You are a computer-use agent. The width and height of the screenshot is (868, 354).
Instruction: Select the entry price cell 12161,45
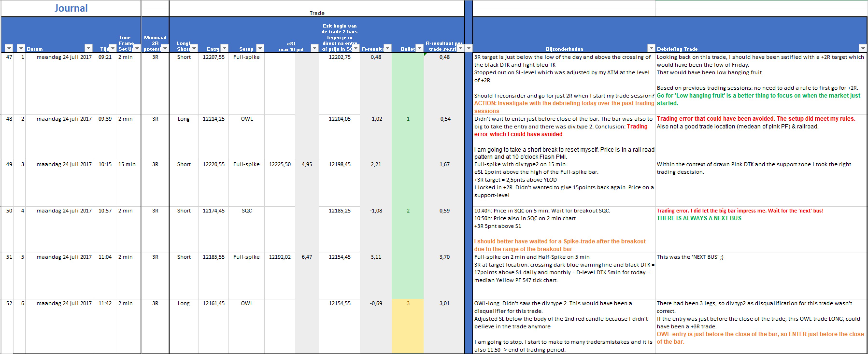pos(213,326)
